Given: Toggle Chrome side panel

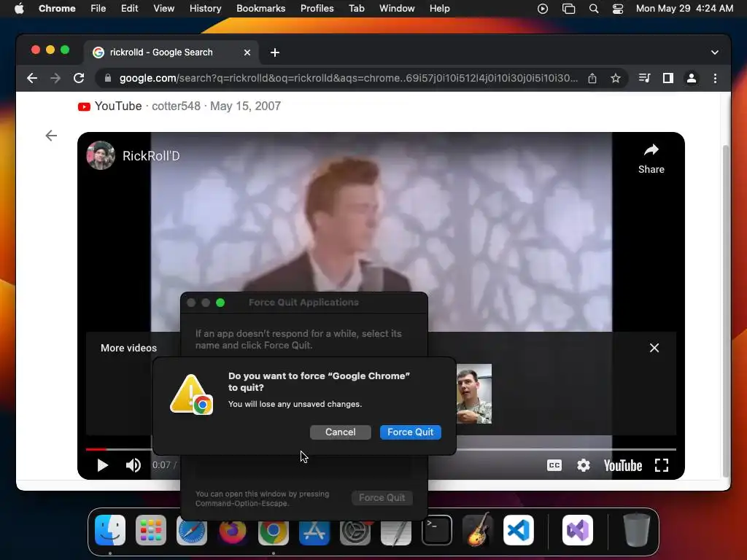Looking at the screenshot, I should pyautogui.click(x=668, y=78).
